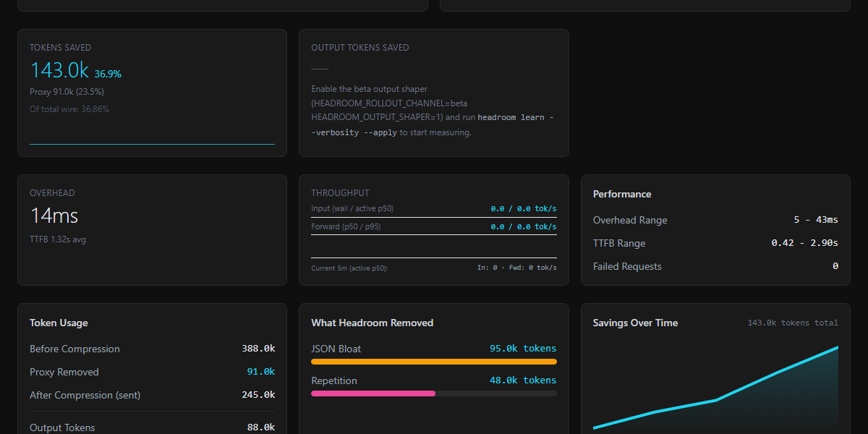Select the '143.0k tokens total' chart caption

793,323
